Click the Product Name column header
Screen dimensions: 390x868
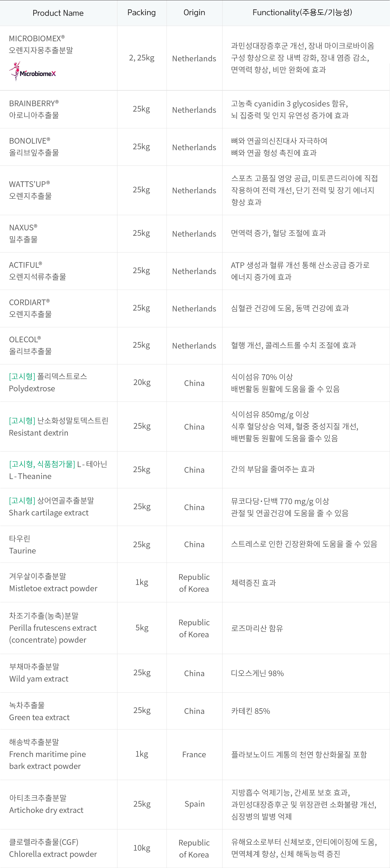pos(58,13)
